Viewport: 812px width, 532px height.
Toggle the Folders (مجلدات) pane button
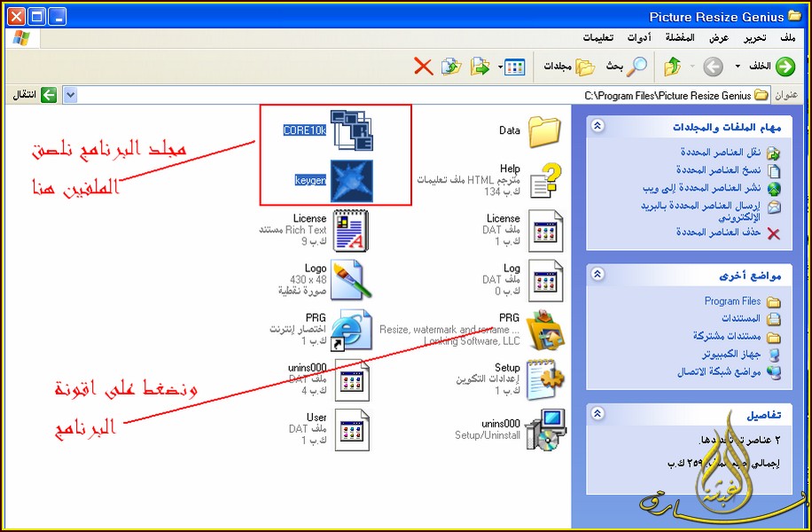(x=585, y=66)
